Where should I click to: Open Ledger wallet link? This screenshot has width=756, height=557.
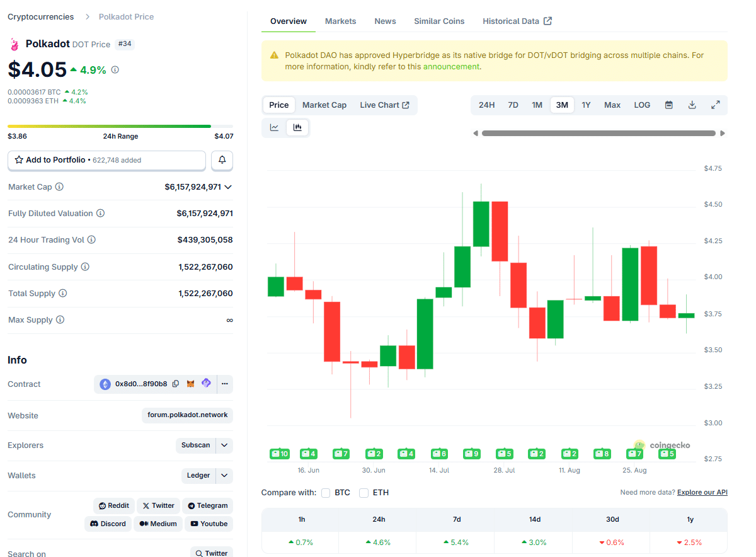tap(198, 476)
